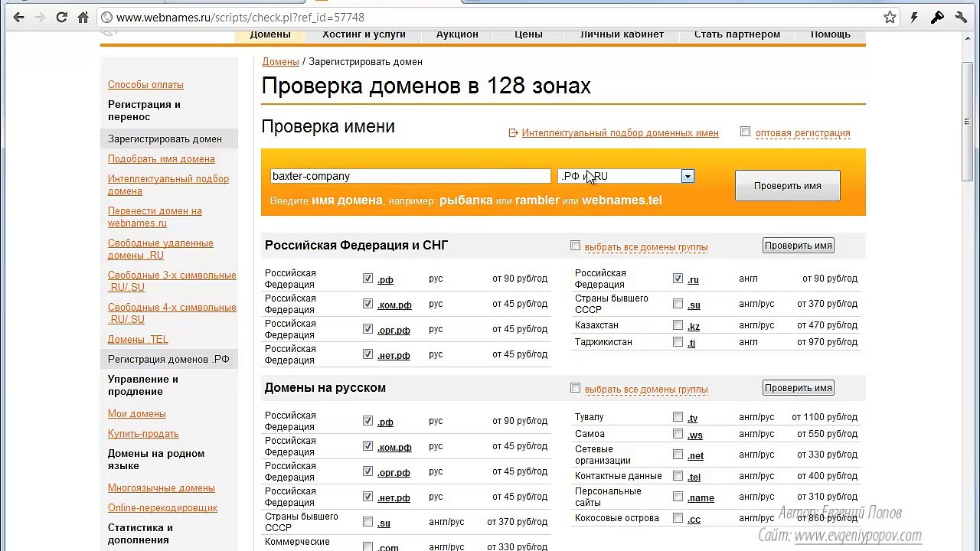Check the .name Персональные сайты checkbox
This screenshot has width=980, height=551.
click(x=678, y=497)
